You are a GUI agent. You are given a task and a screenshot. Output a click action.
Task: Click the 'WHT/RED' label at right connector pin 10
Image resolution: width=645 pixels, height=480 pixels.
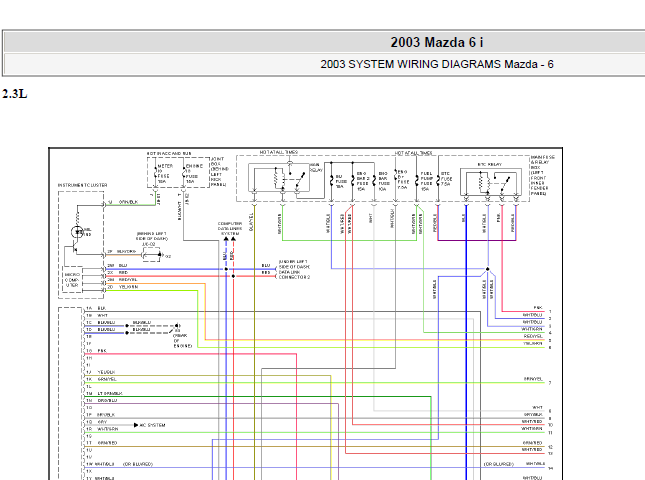[532, 422]
